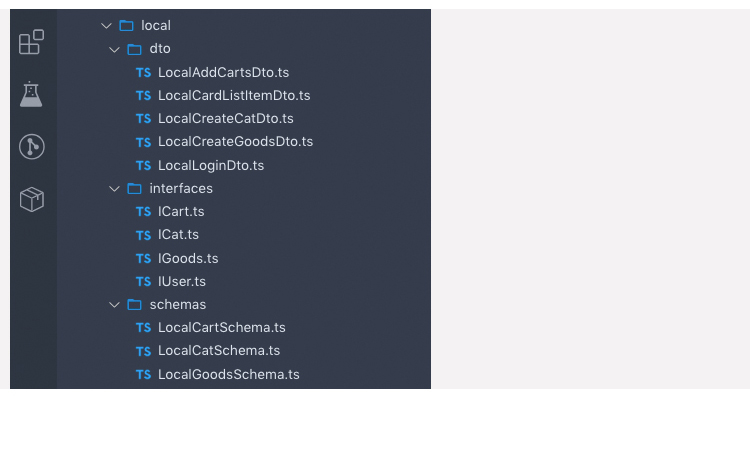Open ICart.ts interface file
The width and height of the screenshot is (750, 458).
[181, 211]
